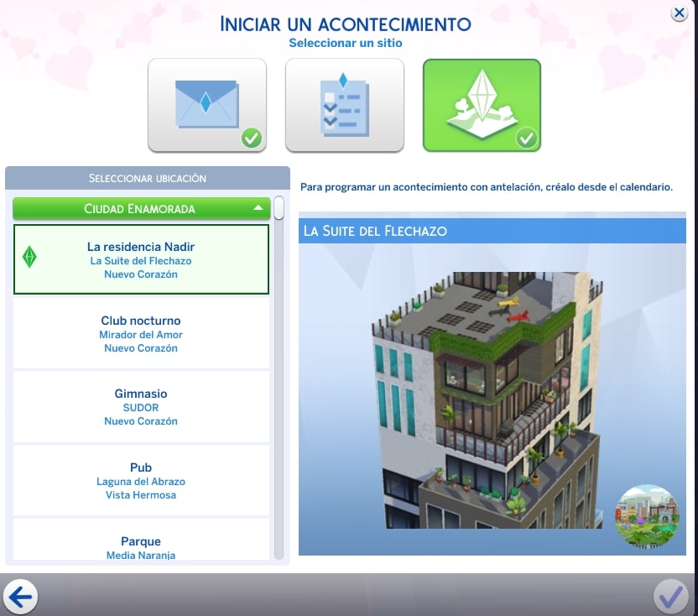Choose the Club nocturno Mirador del Amor lot
698x616 pixels.
tap(141, 334)
